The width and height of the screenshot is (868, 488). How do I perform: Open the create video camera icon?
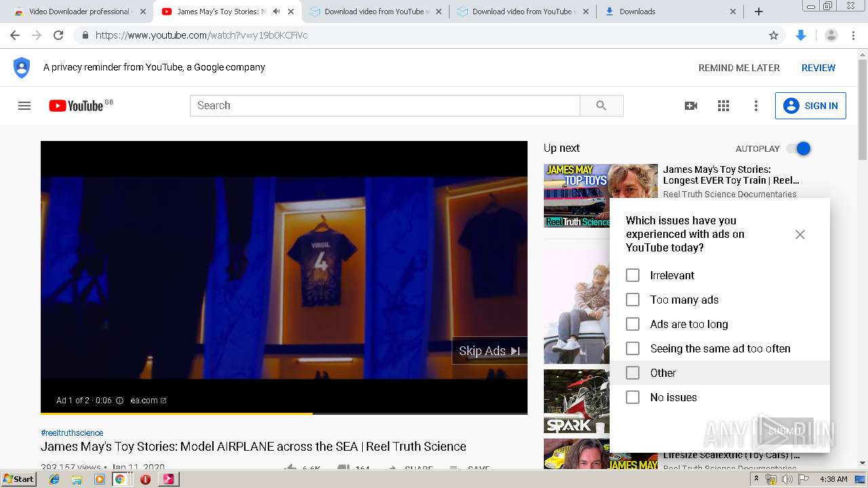coord(691,106)
